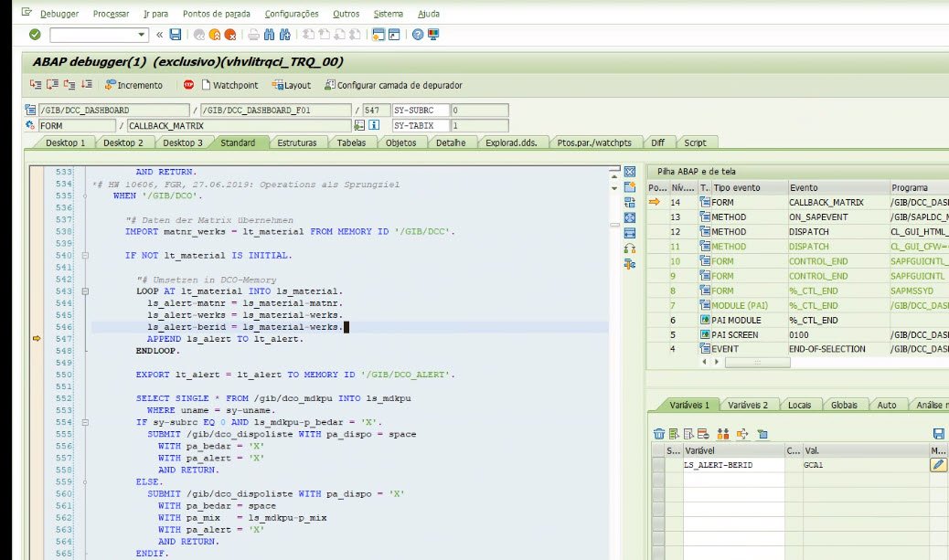The height and width of the screenshot is (560, 949).
Task: Select the Locais variables tab
Action: [802, 405]
